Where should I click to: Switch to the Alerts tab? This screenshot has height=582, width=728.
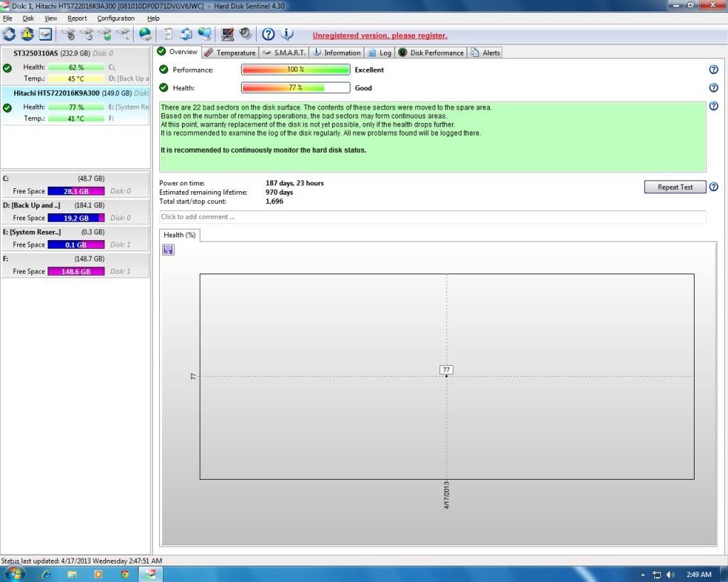[x=485, y=53]
